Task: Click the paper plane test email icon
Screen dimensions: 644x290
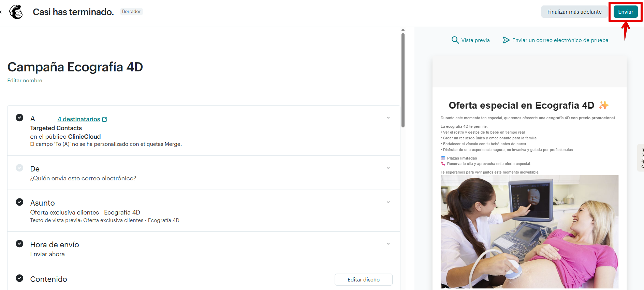Action: click(506, 40)
